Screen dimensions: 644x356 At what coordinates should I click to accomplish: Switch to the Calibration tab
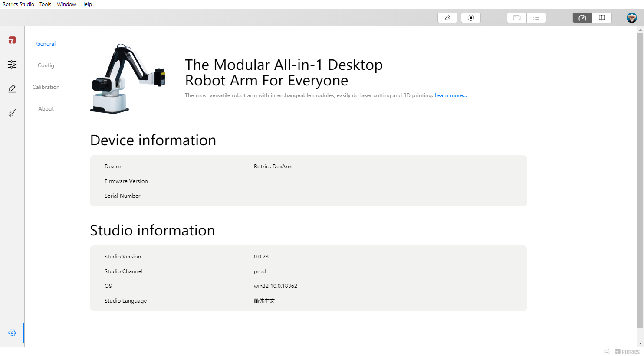46,87
